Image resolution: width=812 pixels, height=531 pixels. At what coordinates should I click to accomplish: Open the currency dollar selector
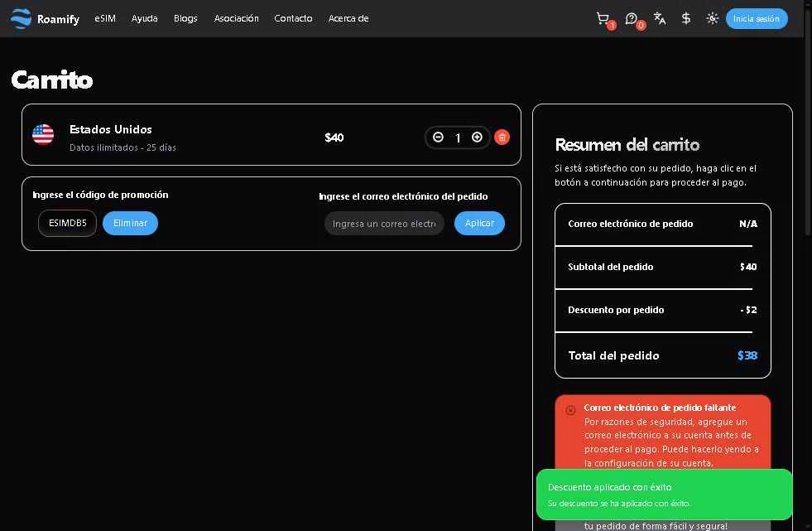pos(685,19)
